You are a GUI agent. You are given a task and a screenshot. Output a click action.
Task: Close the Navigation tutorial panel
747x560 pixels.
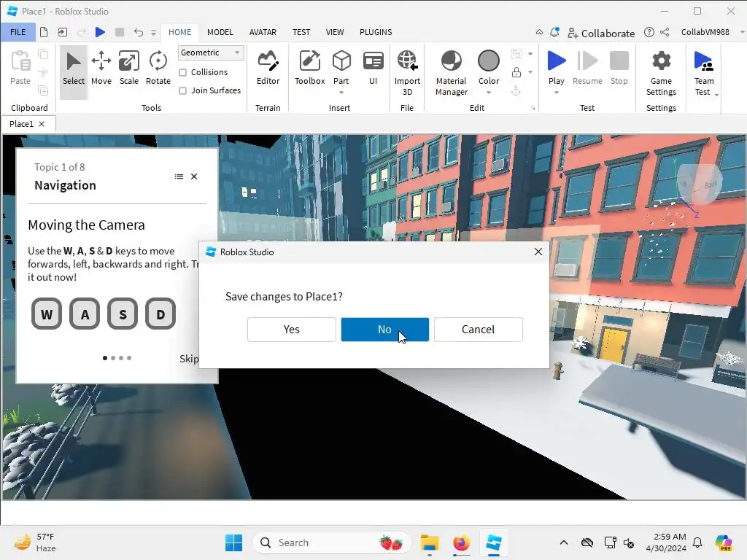[194, 176]
